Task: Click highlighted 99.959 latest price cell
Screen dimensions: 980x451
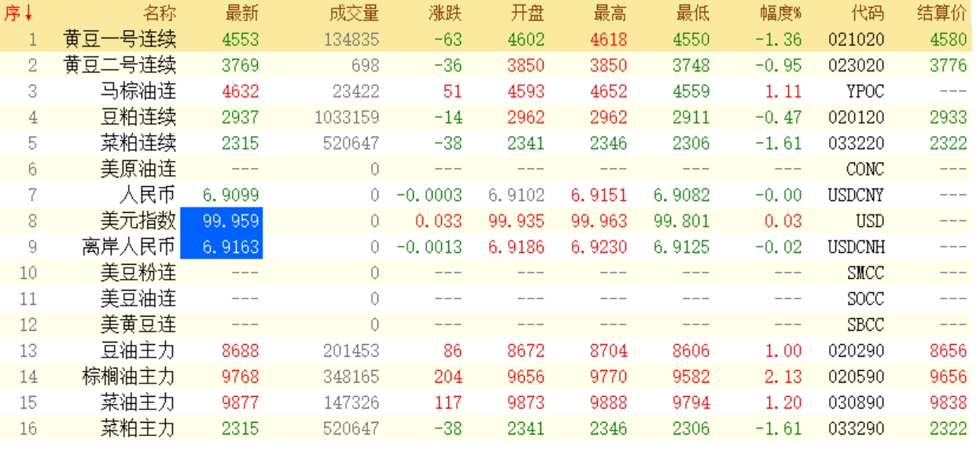Action: [220, 222]
